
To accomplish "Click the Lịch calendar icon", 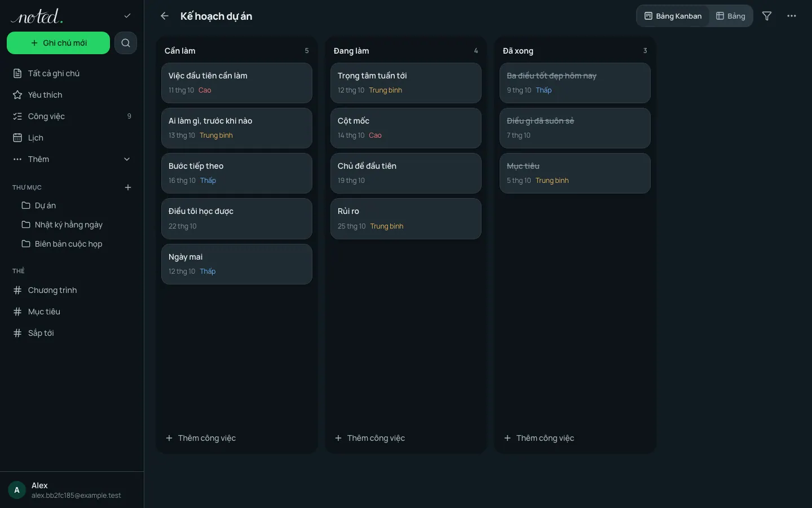I will tap(17, 138).
